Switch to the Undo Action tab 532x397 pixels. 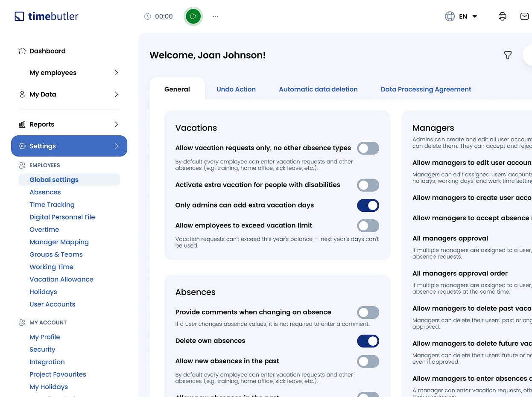click(236, 90)
